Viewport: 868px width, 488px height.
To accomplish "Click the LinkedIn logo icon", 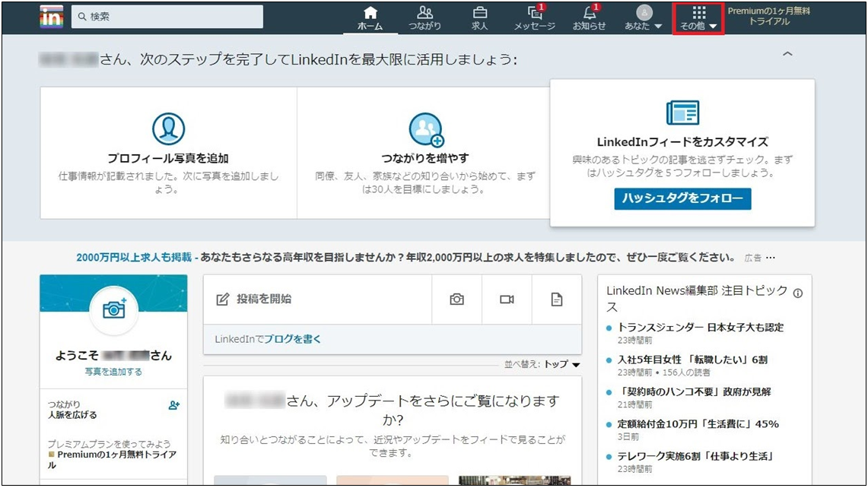I will point(52,17).
